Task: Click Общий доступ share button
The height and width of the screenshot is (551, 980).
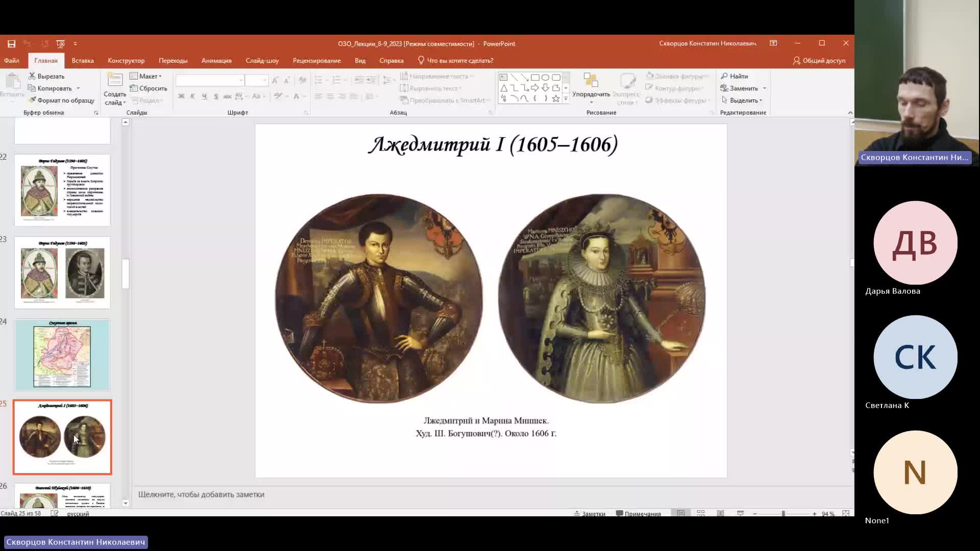Action: pyautogui.click(x=819, y=61)
